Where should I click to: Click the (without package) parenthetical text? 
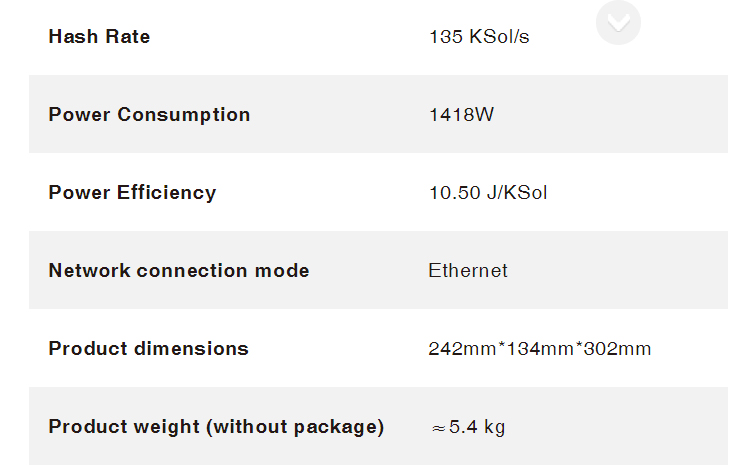coord(295,427)
